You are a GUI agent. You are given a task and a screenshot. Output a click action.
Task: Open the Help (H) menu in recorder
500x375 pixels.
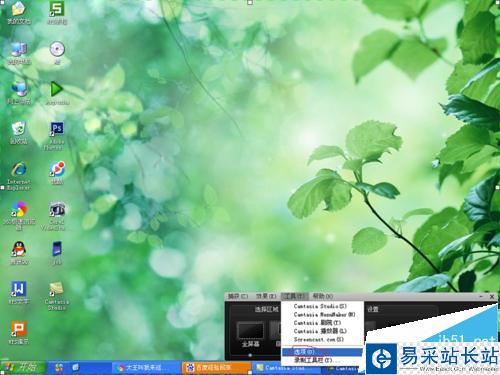click(x=322, y=296)
